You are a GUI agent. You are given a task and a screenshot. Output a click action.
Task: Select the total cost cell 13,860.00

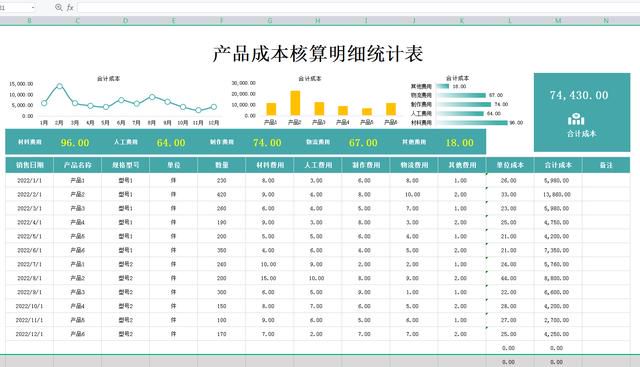[x=557, y=194]
